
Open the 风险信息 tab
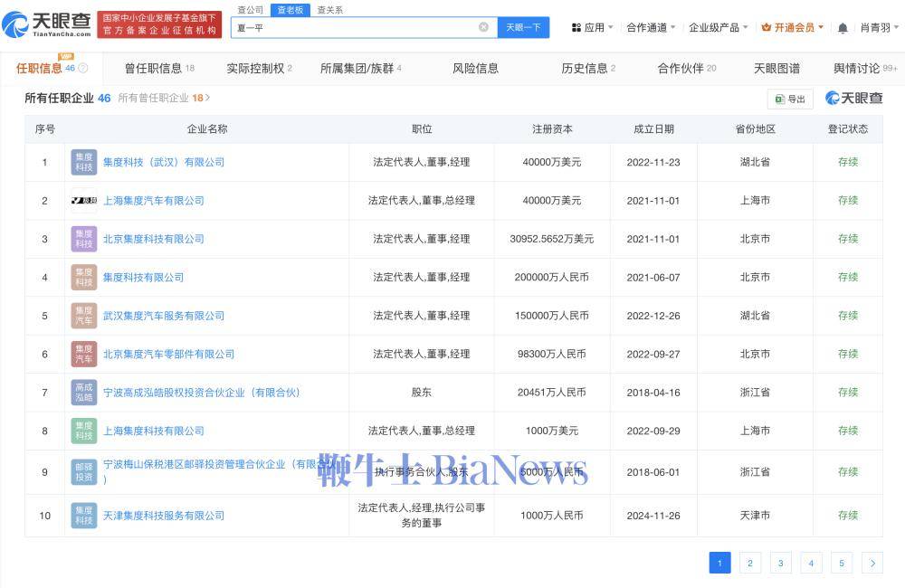475,68
